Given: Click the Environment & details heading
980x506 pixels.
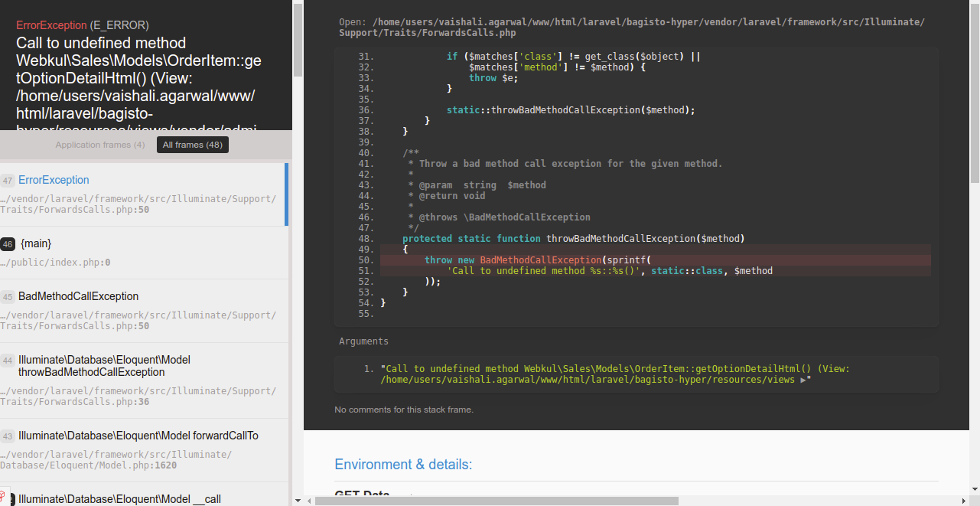Looking at the screenshot, I should click(x=403, y=465).
